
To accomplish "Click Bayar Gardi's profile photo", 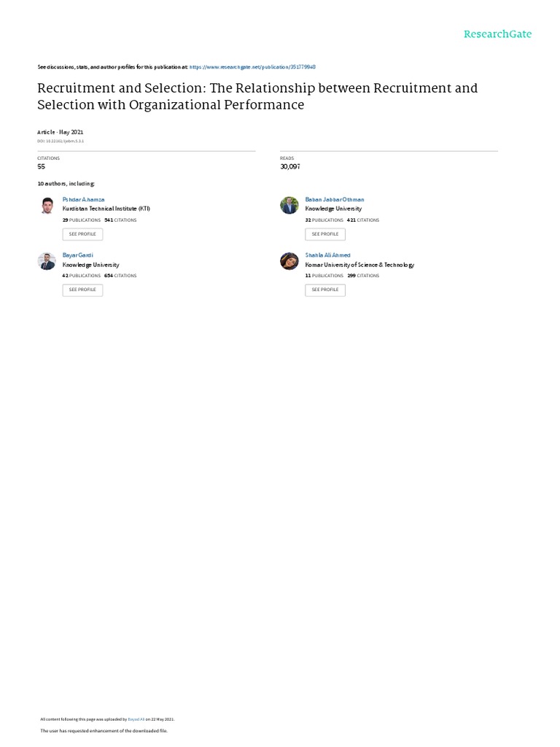I will point(47,261).
